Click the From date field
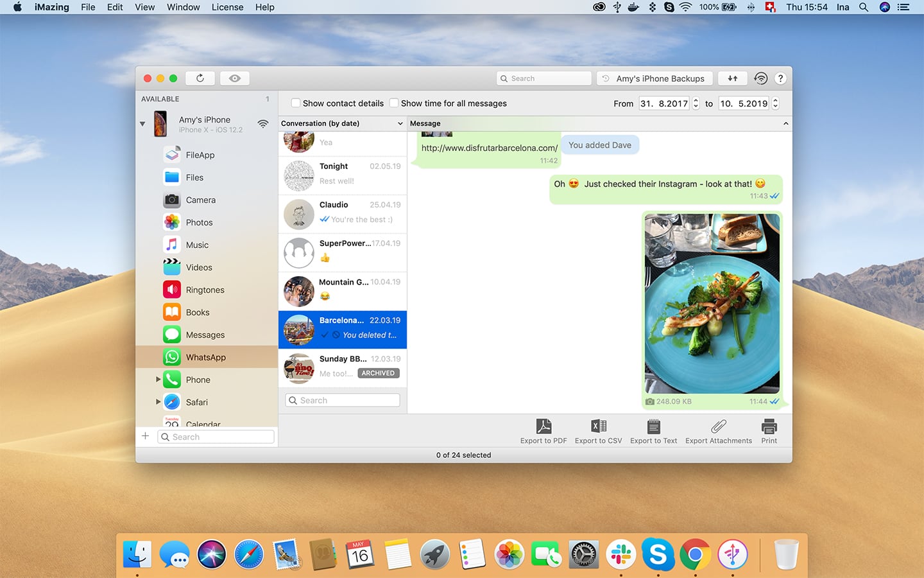This screenshot has width=924, height=578. tap(664, 103)
